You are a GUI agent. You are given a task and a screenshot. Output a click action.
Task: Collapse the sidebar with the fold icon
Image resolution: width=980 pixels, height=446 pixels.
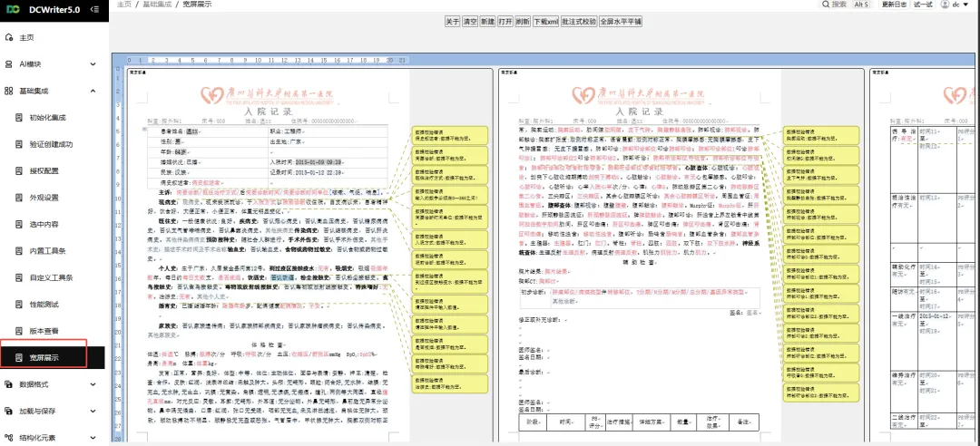[x=93, y=9]
